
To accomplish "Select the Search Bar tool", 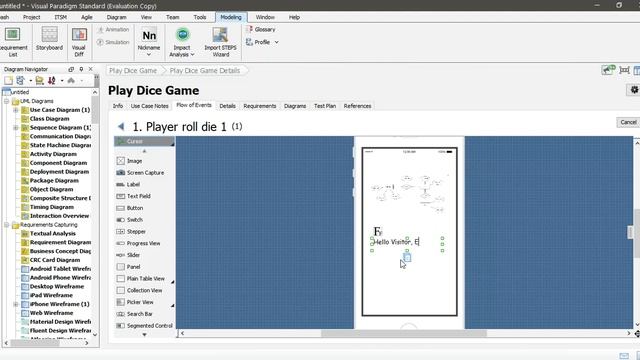I will (x=134, y=314).
